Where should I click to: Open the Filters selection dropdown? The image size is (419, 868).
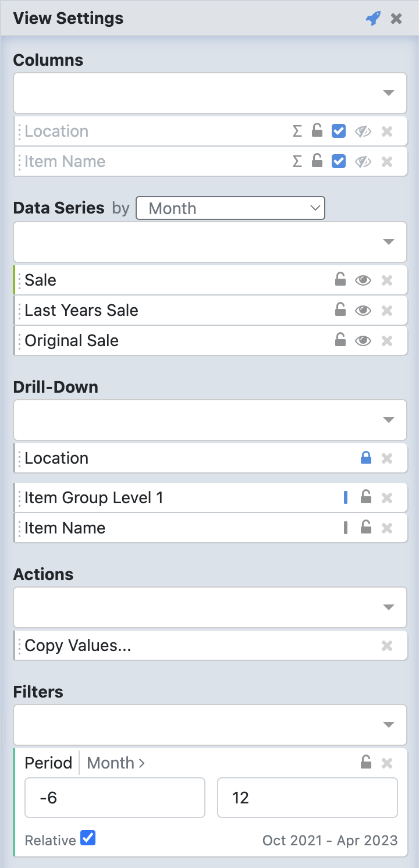click(x=389, y=725)
